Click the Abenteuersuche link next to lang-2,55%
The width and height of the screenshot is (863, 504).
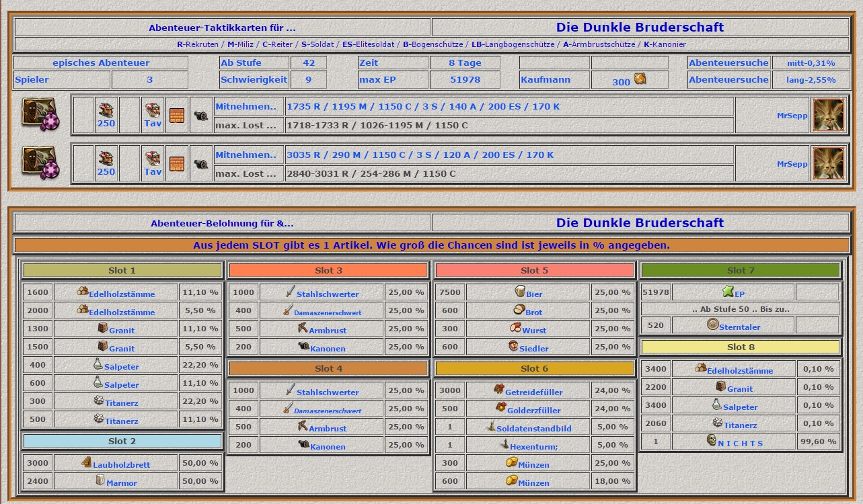click(x=728, y=79)
